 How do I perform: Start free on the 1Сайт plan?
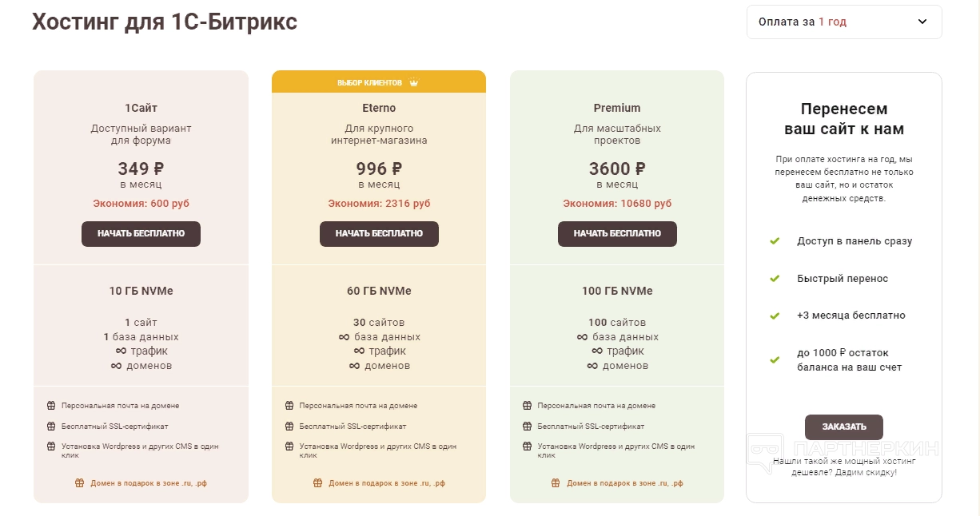coord(141,234)
